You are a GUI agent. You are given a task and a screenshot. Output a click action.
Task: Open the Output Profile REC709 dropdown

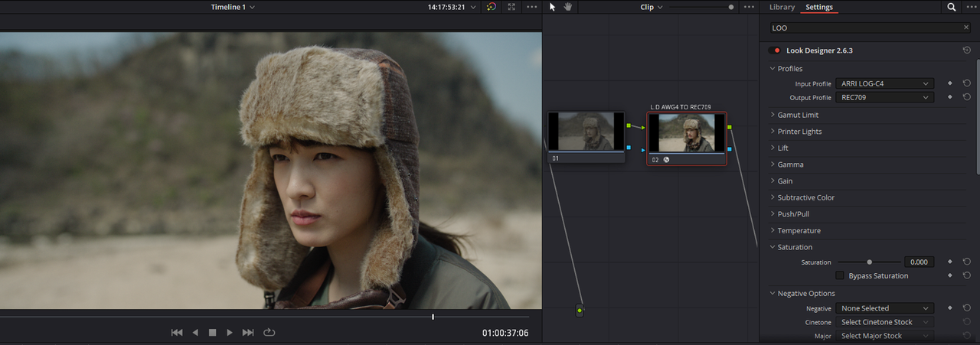coord(884,97)
